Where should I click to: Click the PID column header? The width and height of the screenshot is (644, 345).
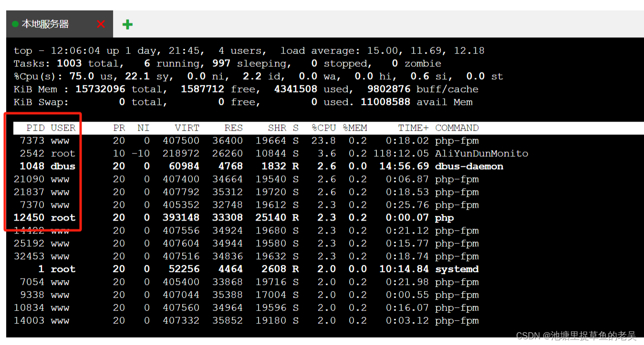[35, 127]
